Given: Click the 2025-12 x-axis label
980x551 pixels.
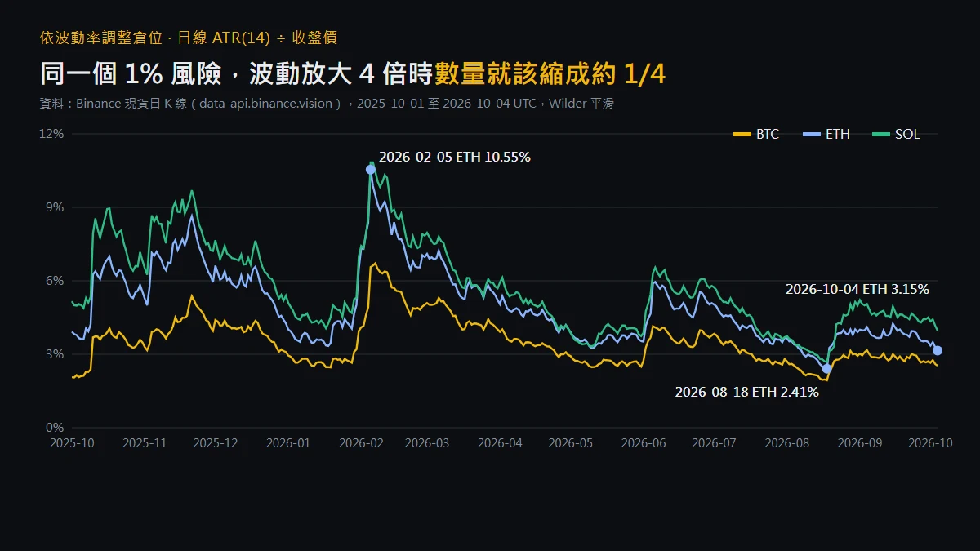Looking at the screenshot, I should tap(216, 443).
